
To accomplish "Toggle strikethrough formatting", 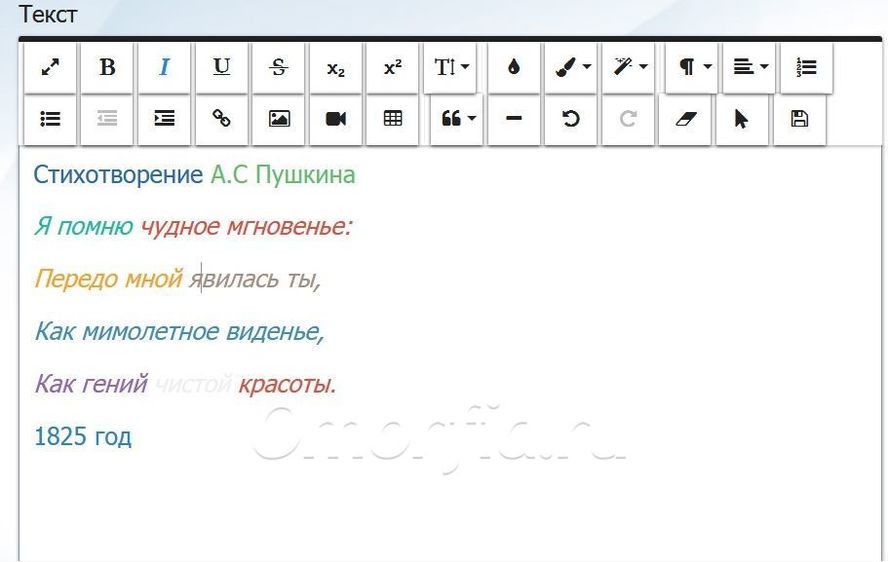I will [x=278, y=67].
